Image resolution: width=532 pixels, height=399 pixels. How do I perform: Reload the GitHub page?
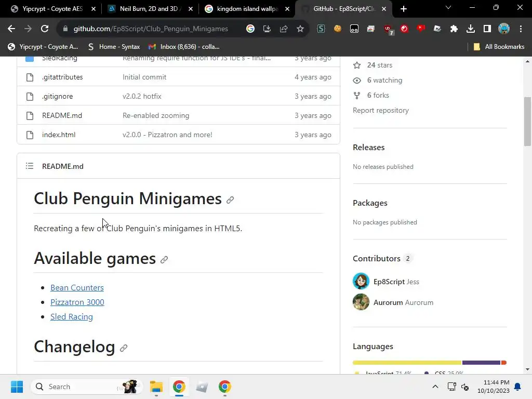point(45,29)
